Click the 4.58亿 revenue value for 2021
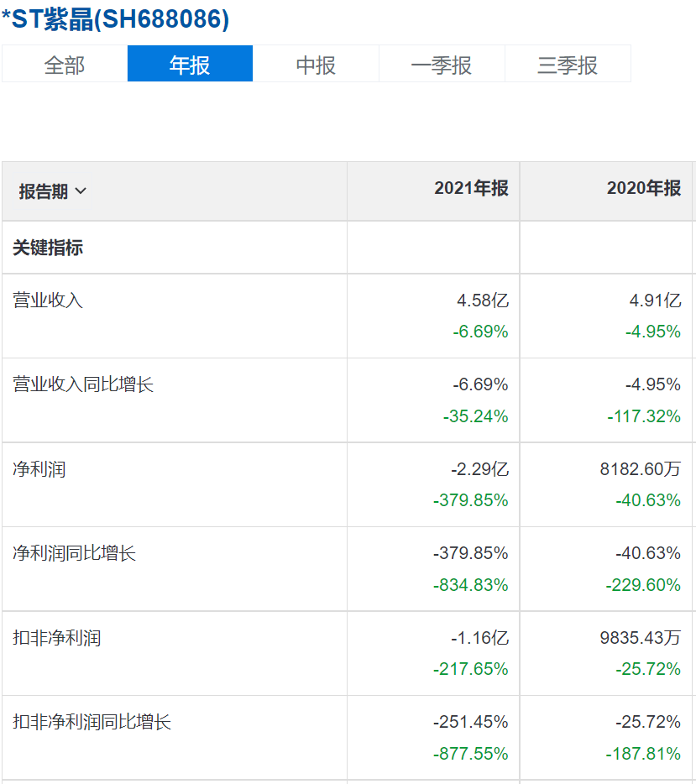696x784 pixels. (x=483, y=301)
